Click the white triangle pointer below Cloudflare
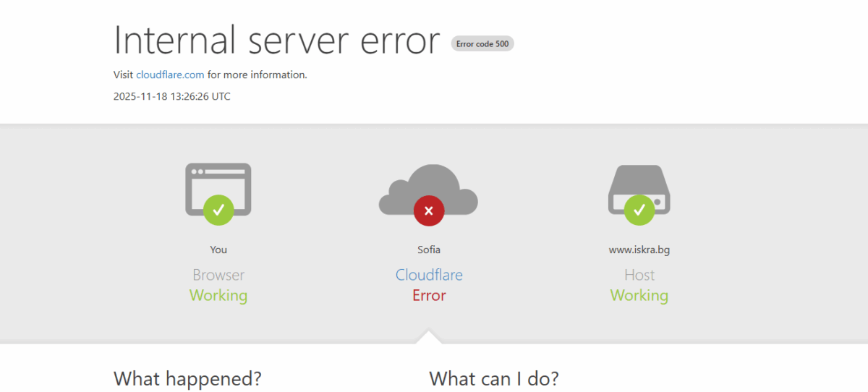The image size is (868, 392). [428, 337]
